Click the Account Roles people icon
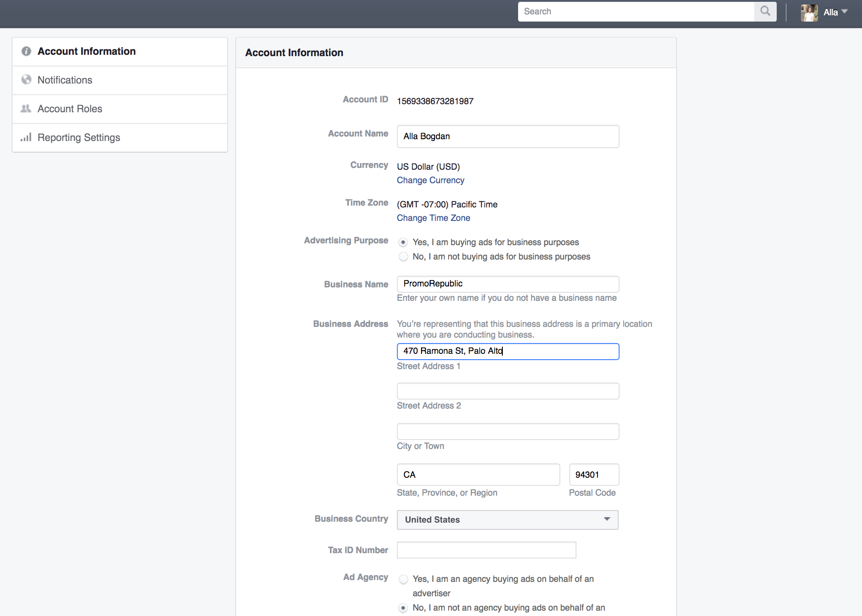862x616 pixels. click(26, 109)
